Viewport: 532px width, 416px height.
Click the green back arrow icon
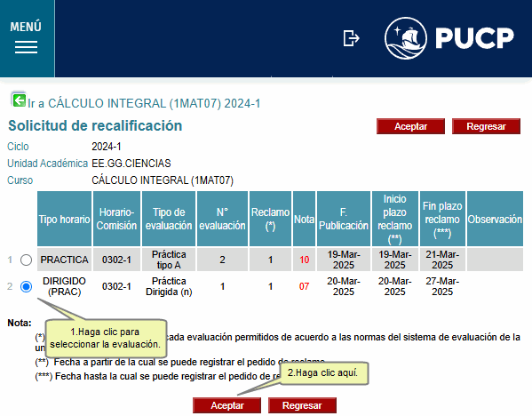click(x=19, y=100)
